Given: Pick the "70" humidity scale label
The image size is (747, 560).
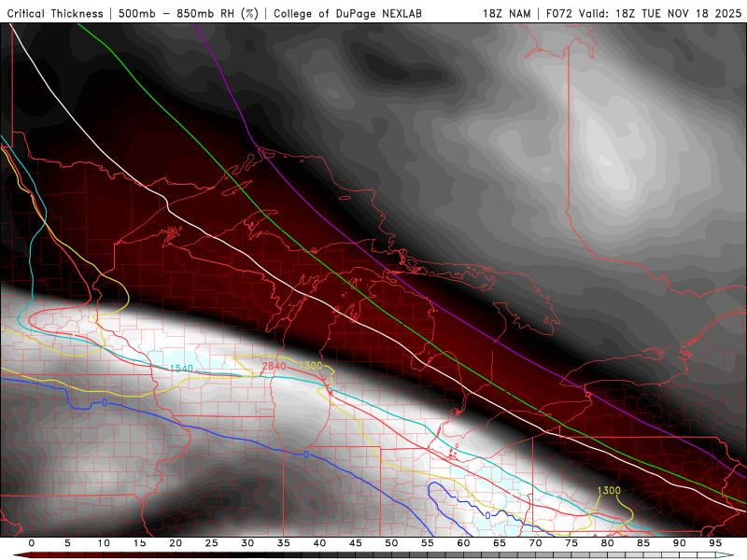Looking at the screenshot, I should click(x=535, y=543).
